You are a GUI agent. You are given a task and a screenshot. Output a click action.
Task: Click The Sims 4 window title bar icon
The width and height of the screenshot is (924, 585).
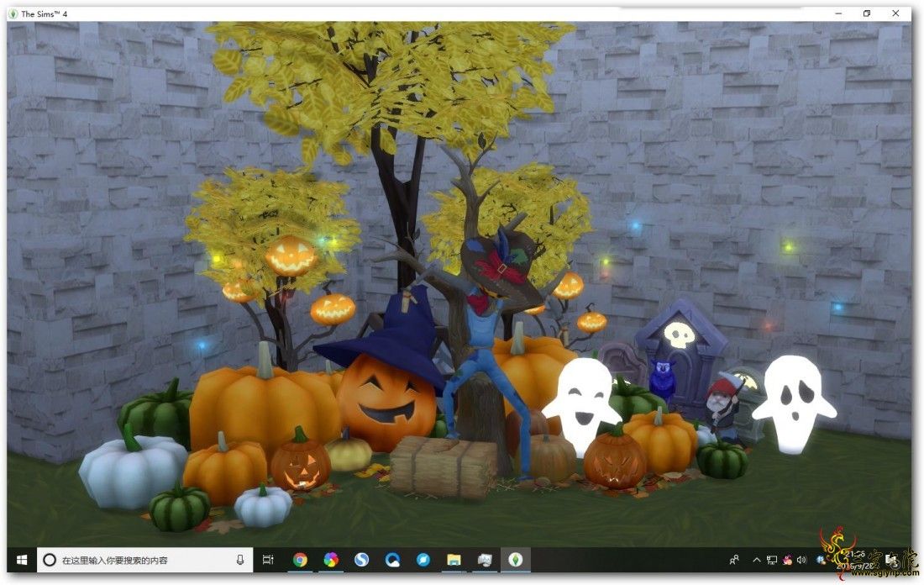13,13
